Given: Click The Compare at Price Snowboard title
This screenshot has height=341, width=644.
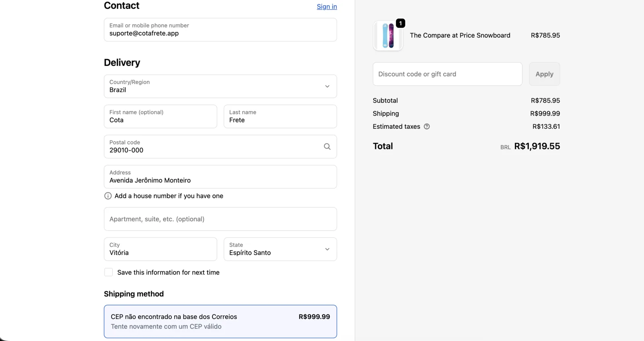Looking at the screenshot, I should pos(460,35).
